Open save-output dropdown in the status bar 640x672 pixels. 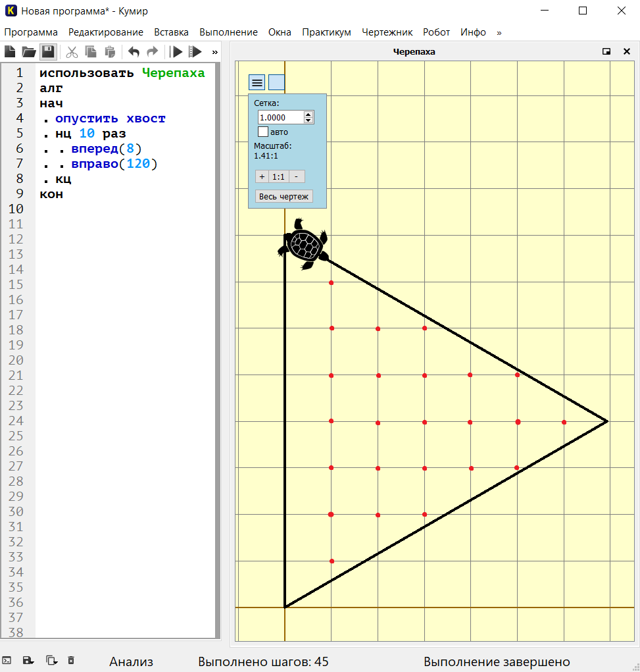28,660
